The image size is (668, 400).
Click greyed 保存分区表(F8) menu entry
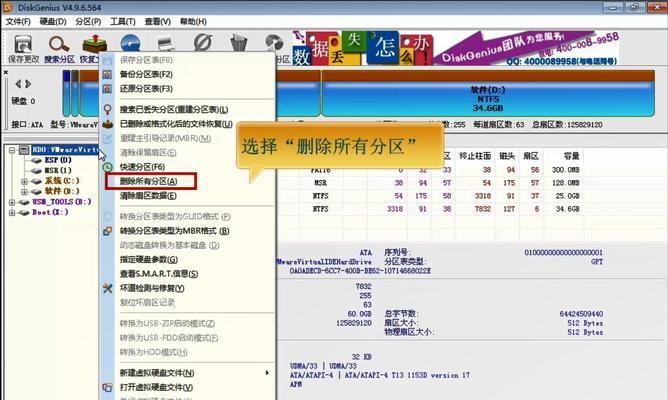(x=146, y=60)
